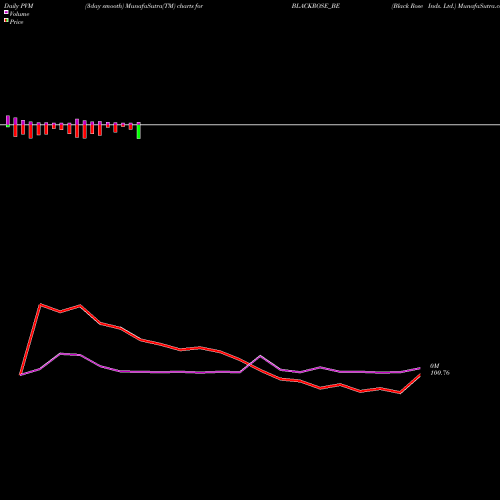Screen dimensions: 500x500
Task: Click the green bar in the histogram
Action: (139, 131)
